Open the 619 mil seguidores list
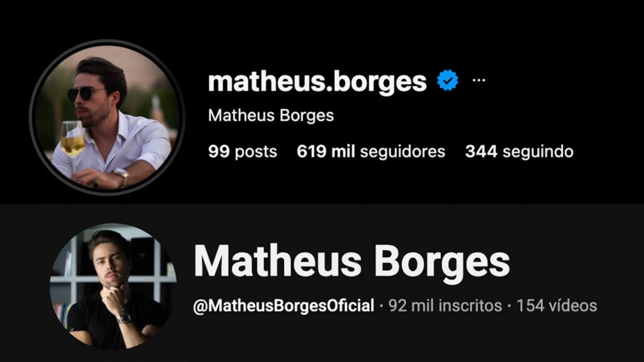 (x=371, y=151)
